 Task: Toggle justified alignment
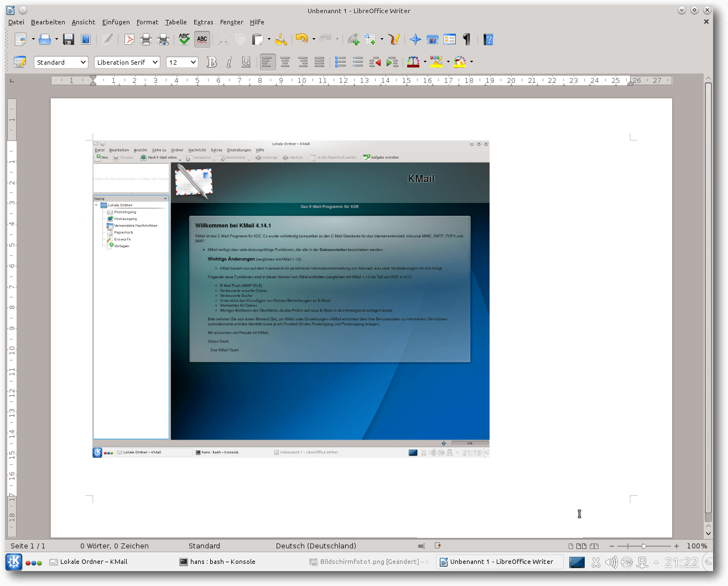(x=320, y=62)
